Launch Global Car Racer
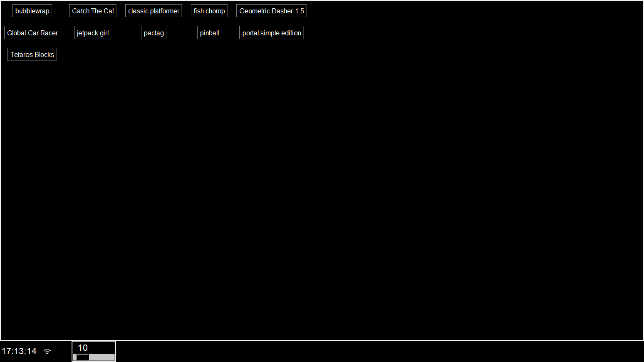644x362 pixels. coord(32,33)
